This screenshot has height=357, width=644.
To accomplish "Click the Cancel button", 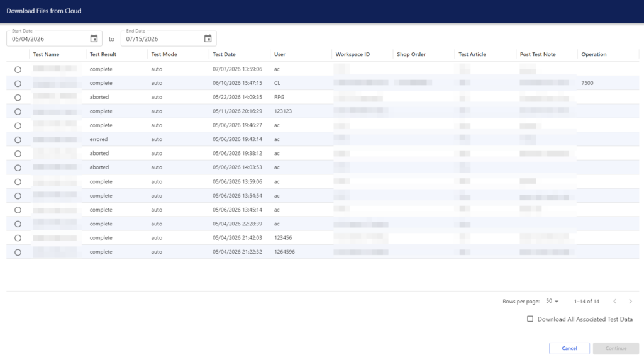I will (x=569, y=348).
